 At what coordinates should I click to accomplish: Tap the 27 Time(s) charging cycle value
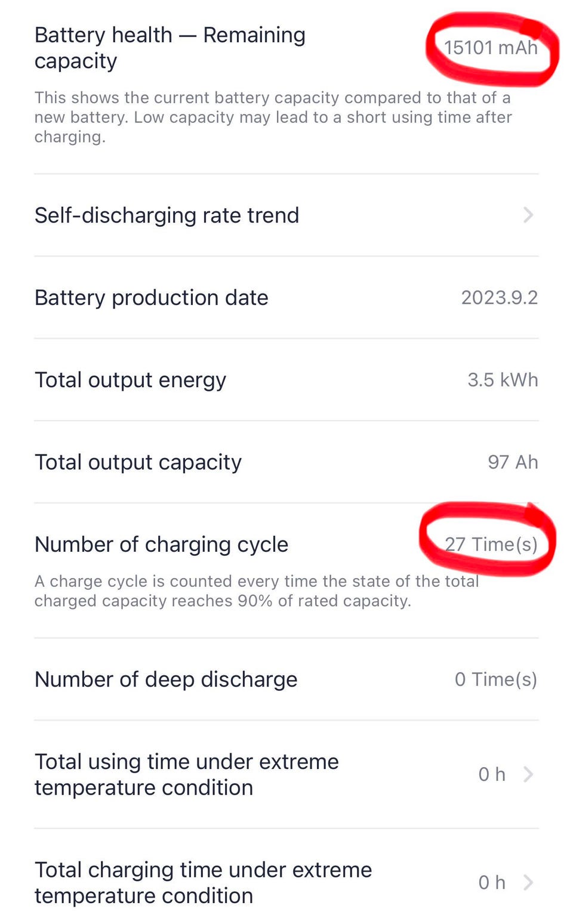[x=491, y=544]
